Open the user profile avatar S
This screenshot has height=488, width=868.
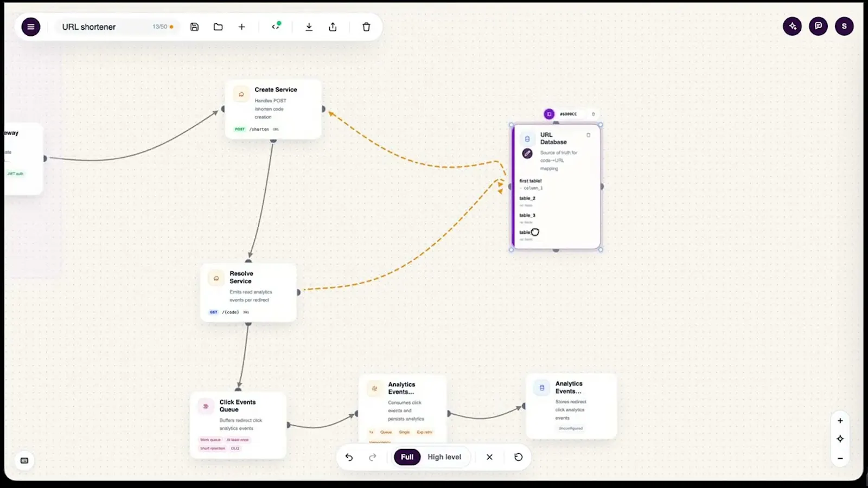pyautogui.click(x=844, y=26)
